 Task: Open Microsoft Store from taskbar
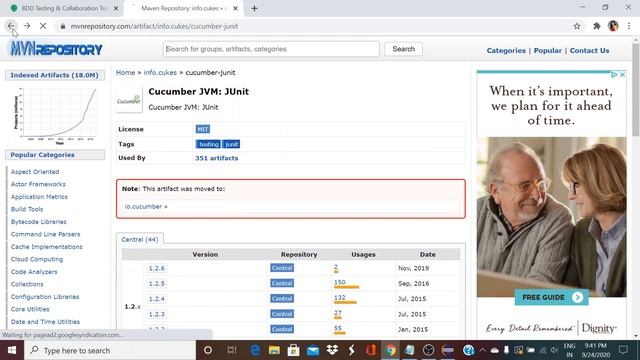pos(293,350)
